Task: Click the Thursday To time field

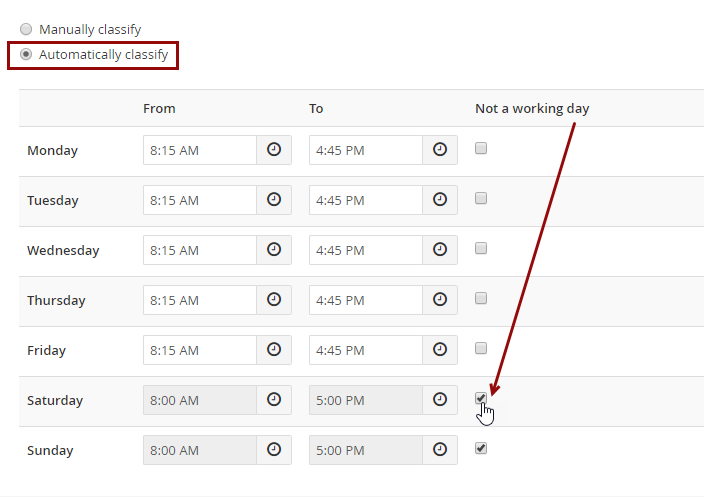Action: 365,300
